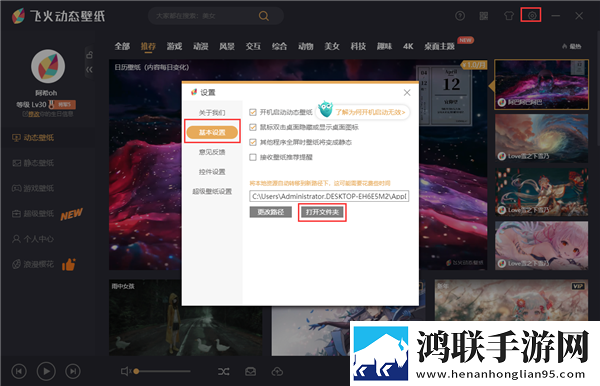
Task: Open settings via the gear icon
Action: tap(531, 16)
